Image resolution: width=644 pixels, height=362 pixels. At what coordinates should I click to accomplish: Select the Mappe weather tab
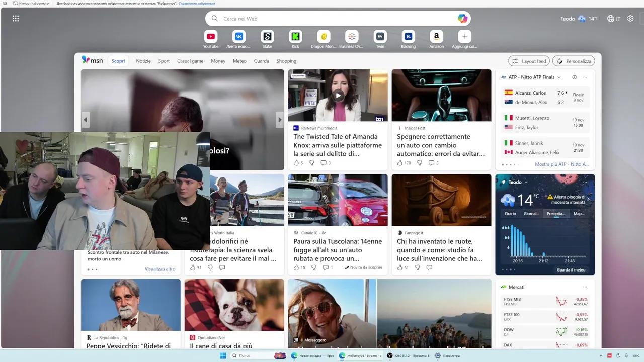tap(579, 214)
